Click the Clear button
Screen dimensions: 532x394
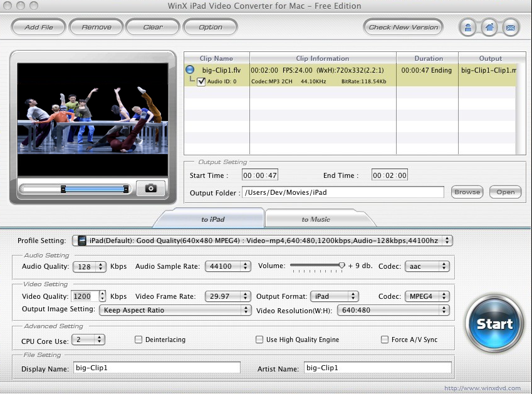153,27
